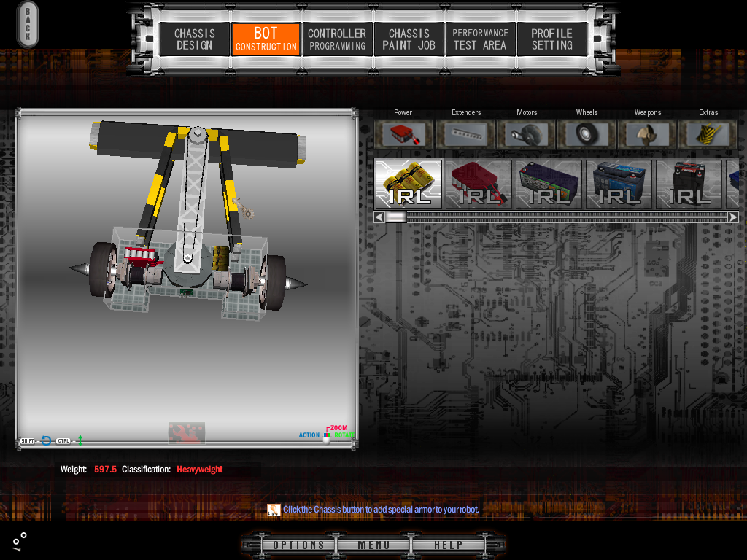Switch to the Bot Construction tab
The width and height of the screenshot is (747, 560).
pos(266,39)
